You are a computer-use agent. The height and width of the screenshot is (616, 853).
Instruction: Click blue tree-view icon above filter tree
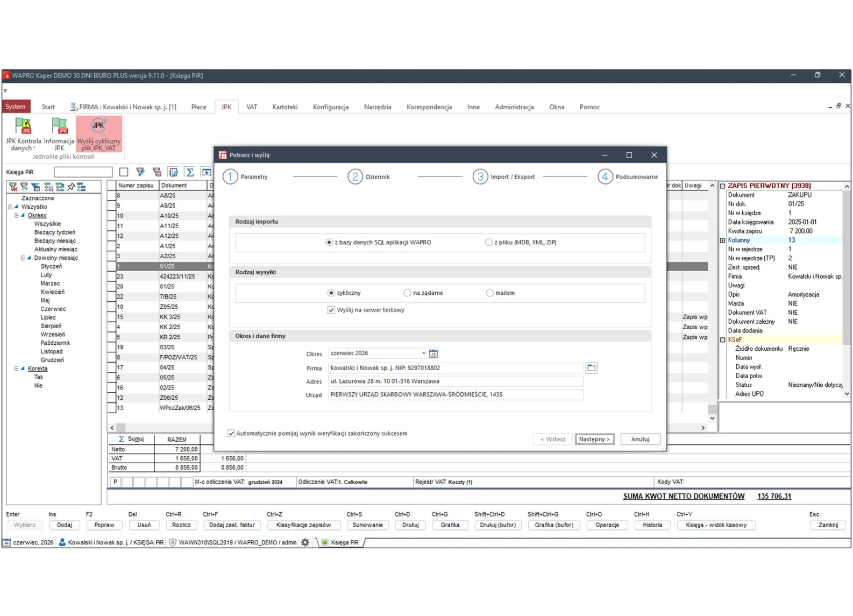tap(82, 187)
